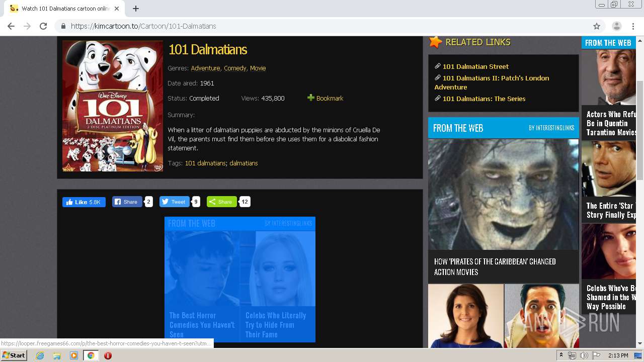
Task: Click the woman in blue jacket thumbnail
Action: (466, 316)
